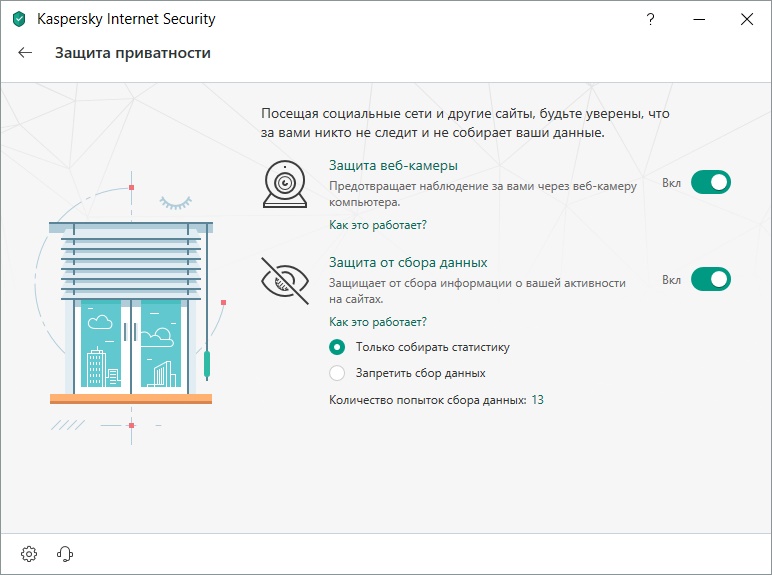The width and height of the screenshot is (772, 575).
Task: Minimize the Kaspersky window
Action: coord(697,19)
